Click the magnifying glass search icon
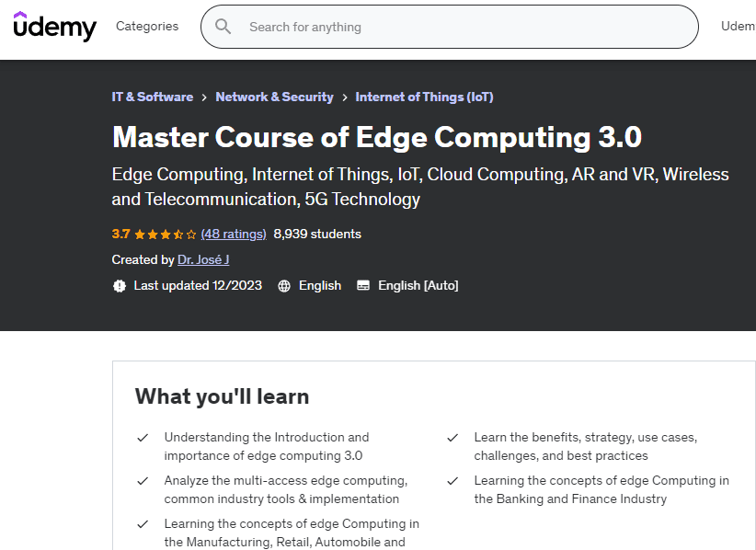 (x=223, y=27)
